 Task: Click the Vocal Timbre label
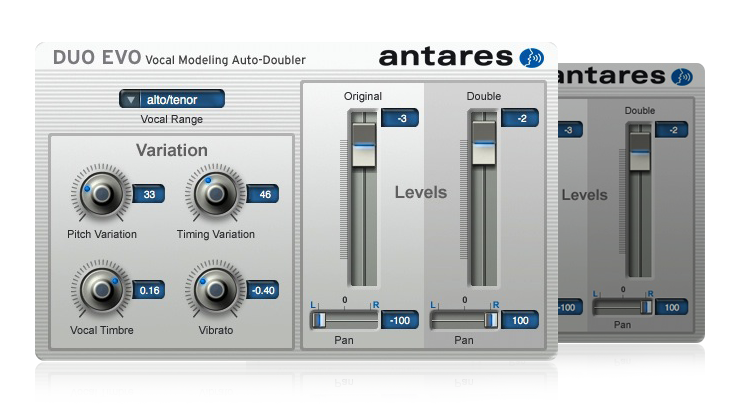102,330
